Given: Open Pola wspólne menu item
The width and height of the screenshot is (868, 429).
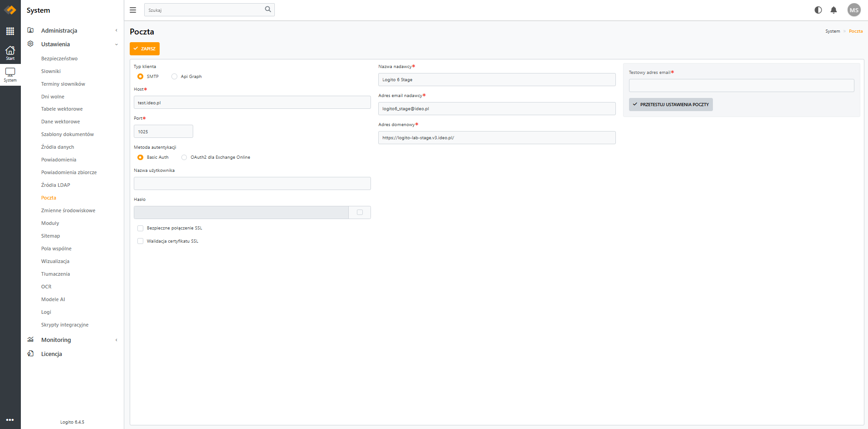Looking at the screenshot, I should pos(56,249).
